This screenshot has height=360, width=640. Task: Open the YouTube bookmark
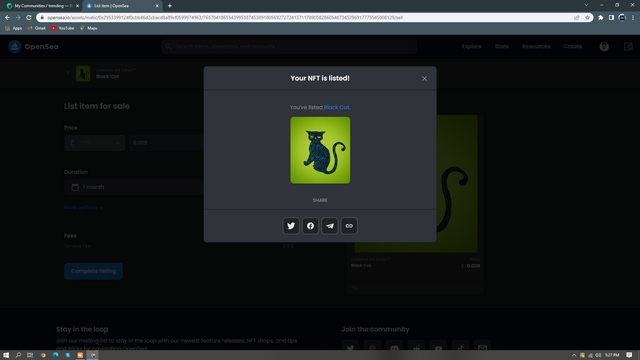pos(62,28)
